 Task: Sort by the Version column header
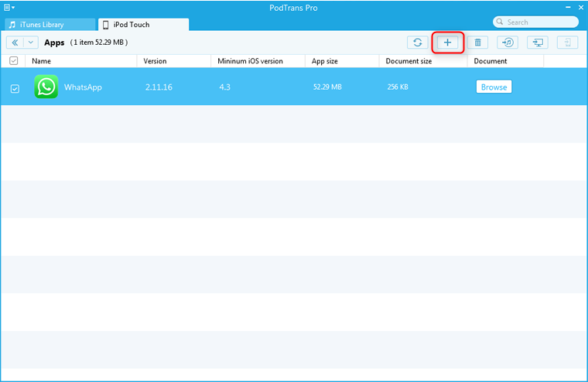point(174,61)
